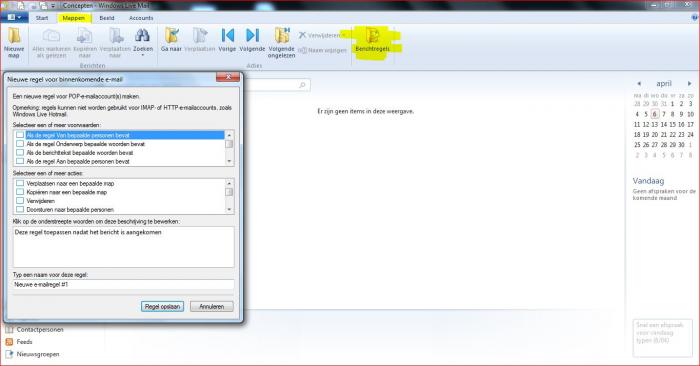Screen dimensions: 700x366
Task: Go to Vorige message arrow icon
Action: tap(227, 35)
